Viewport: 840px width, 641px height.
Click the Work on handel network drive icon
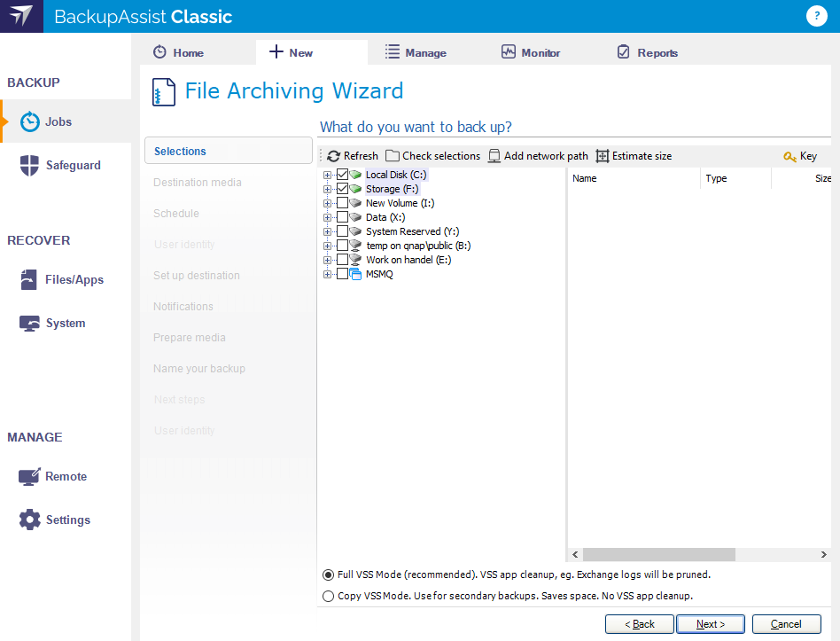click(x=355, y=260)
